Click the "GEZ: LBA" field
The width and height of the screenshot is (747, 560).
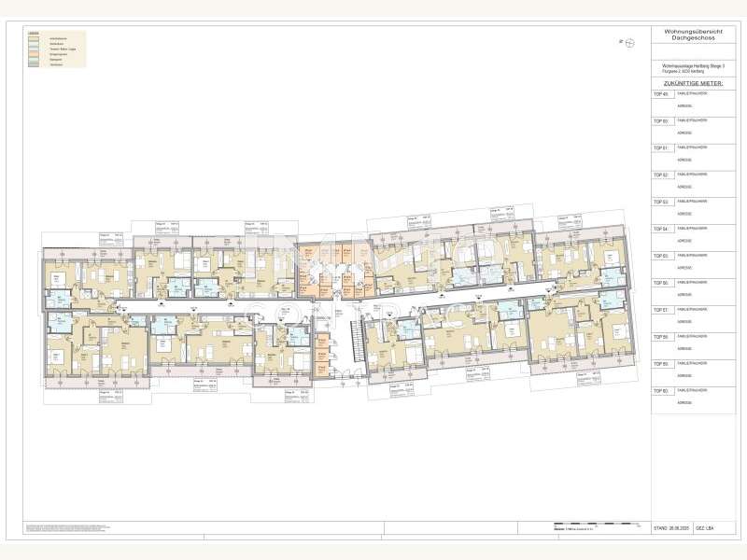(x=705, y=528)
